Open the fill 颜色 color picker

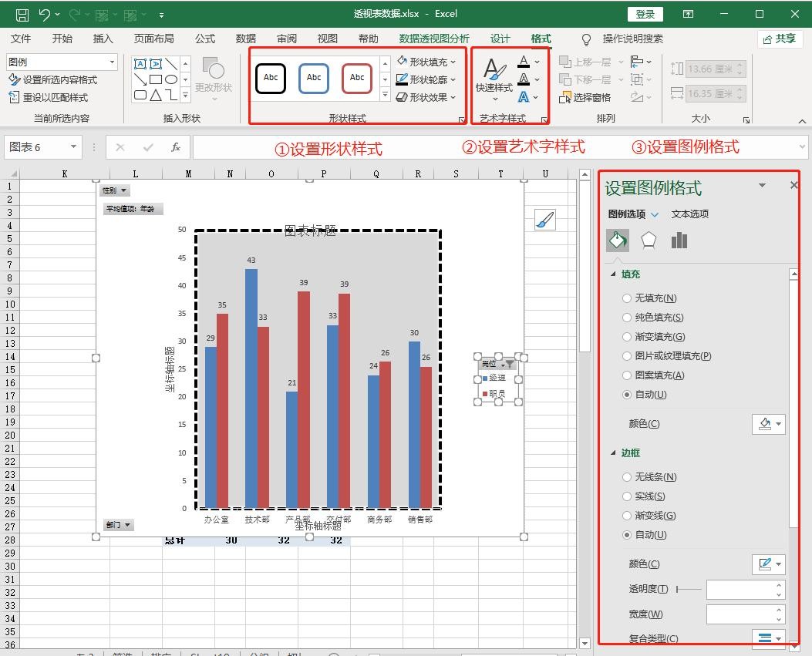[x=768, y=424]
